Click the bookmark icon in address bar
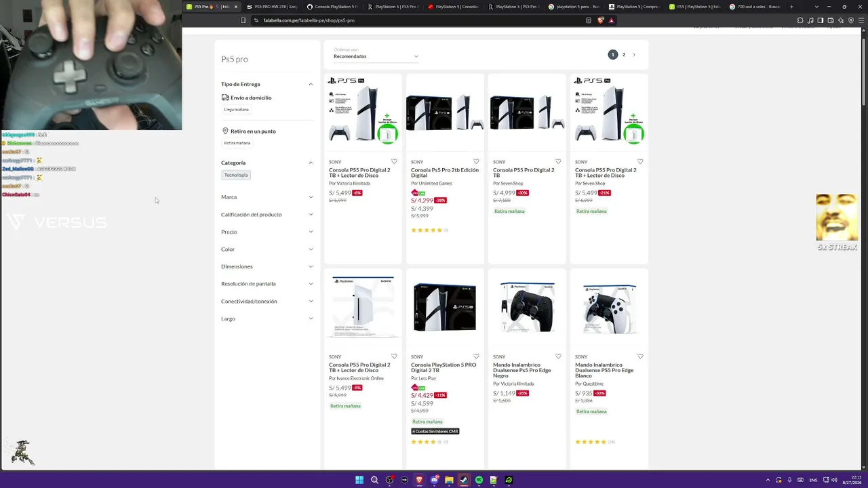868x488 pixels. click(243, 20)
